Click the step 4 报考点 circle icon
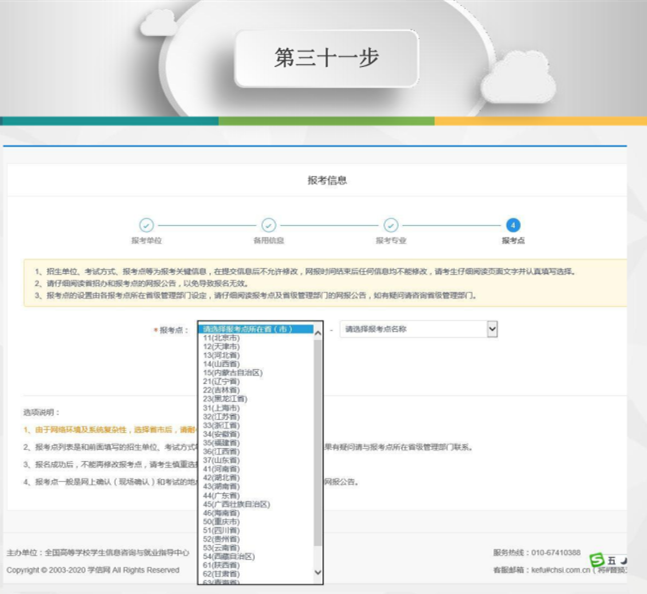This screenshot has height=594, width=647. coord(513,225)
